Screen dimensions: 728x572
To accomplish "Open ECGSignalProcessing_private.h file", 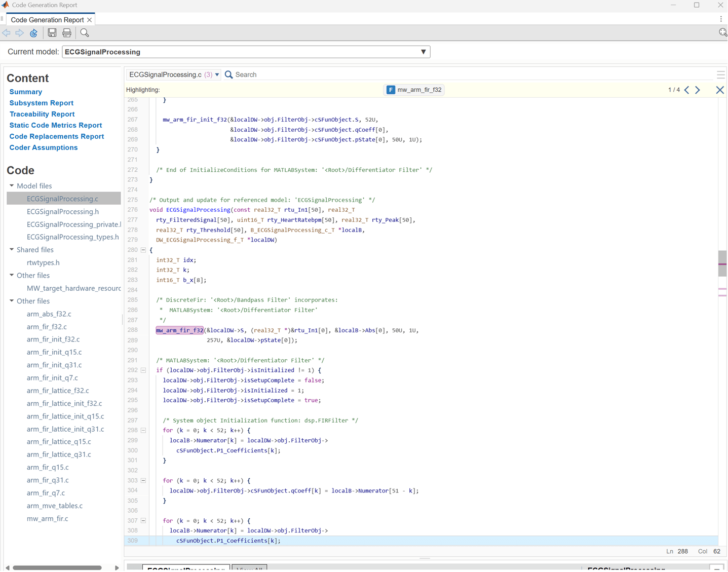I will tap(74, 224).
